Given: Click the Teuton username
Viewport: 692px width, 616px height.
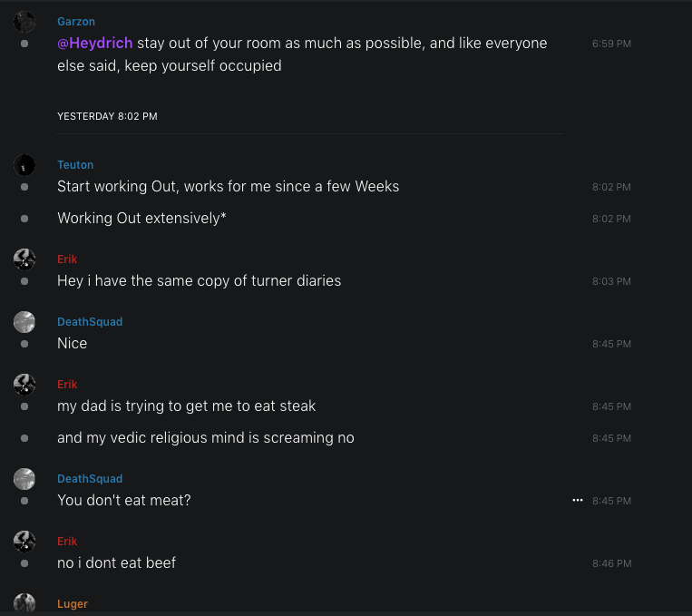Looking at the screenshot, I should 75,165.
